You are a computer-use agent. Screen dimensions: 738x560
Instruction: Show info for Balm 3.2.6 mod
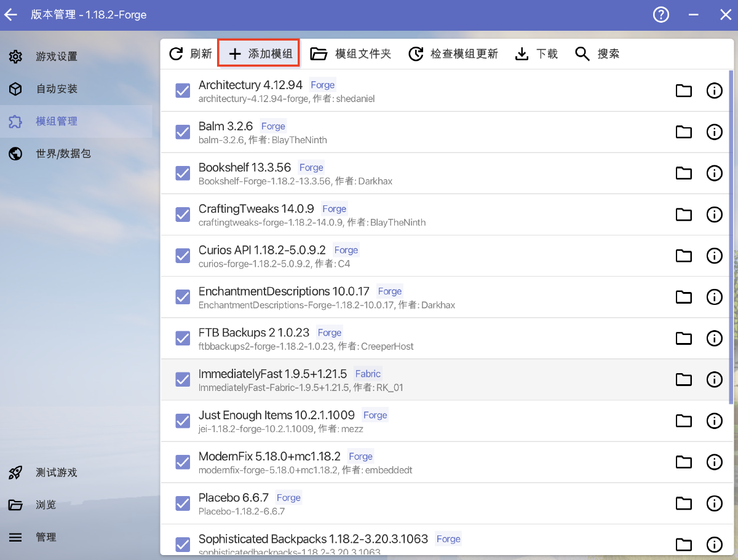714,132
